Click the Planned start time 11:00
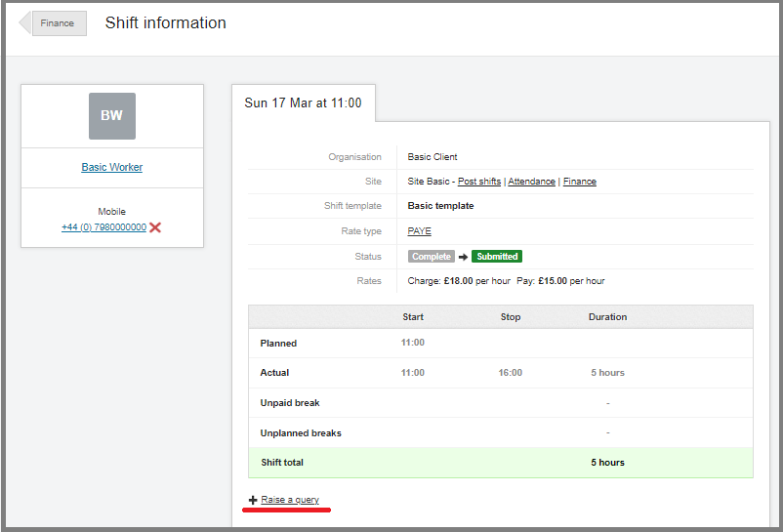 point(413,343)
